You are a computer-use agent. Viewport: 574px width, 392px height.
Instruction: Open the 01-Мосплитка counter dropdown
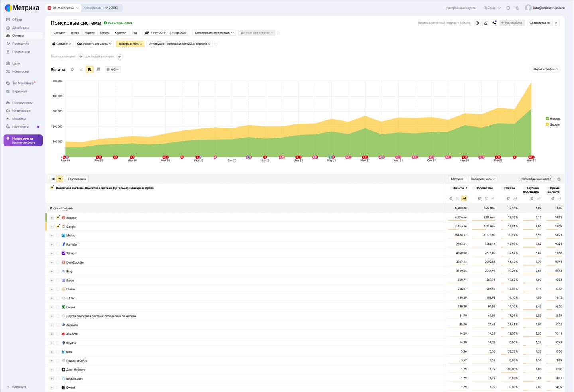(x=64, y=8)
